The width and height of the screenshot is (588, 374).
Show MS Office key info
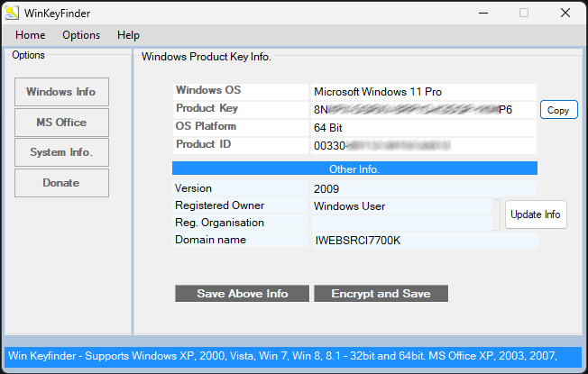coord(61,123)
